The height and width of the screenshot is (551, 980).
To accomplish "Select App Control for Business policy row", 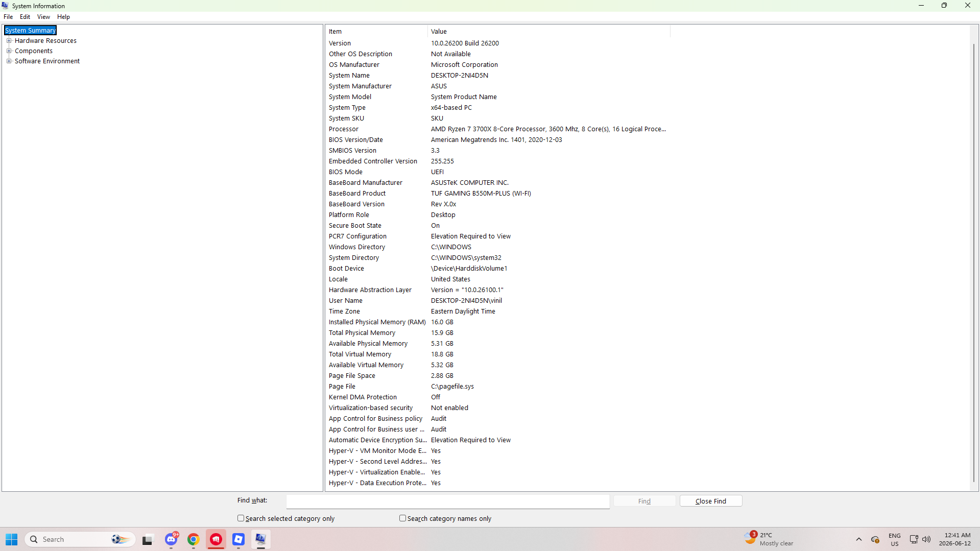I will coord(497,419).
